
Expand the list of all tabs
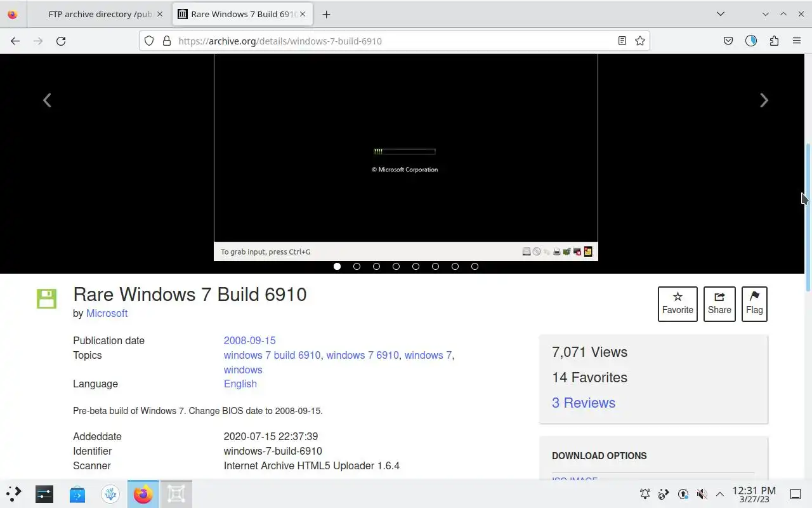pyautogui.click(x=721, y=14)
